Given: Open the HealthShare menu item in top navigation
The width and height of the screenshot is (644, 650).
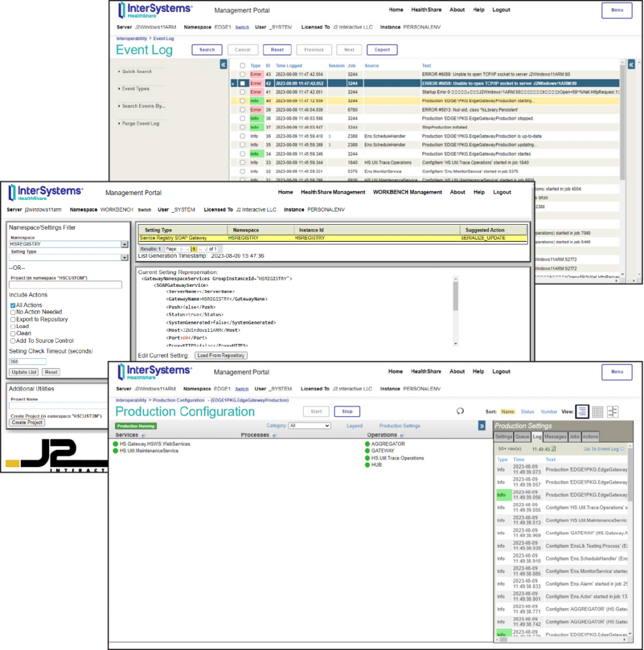Looking at the screenshot, I should 426,9.
